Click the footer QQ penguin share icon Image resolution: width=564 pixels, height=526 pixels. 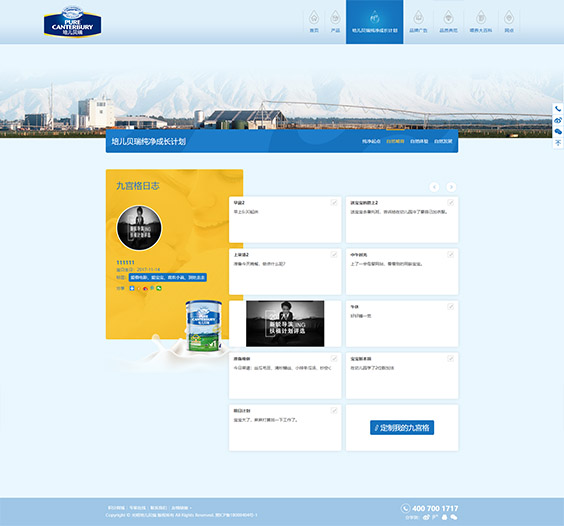[445, 517]
